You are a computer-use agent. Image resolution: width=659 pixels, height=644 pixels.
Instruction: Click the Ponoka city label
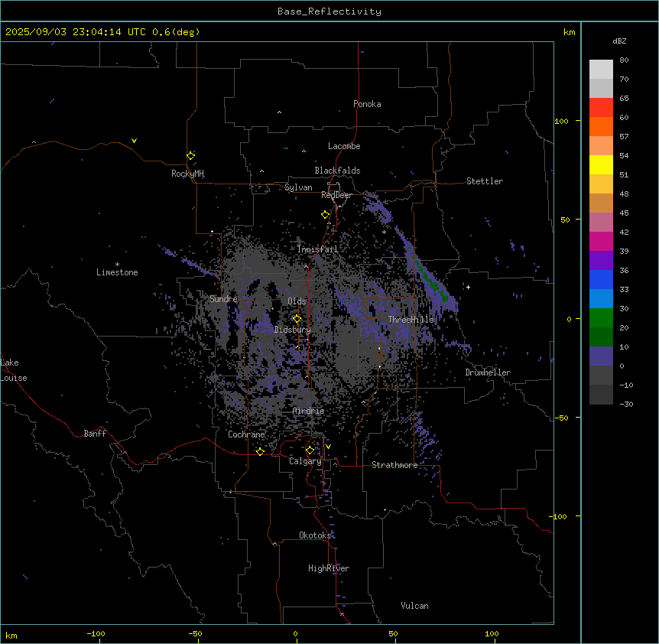(367, 104)
